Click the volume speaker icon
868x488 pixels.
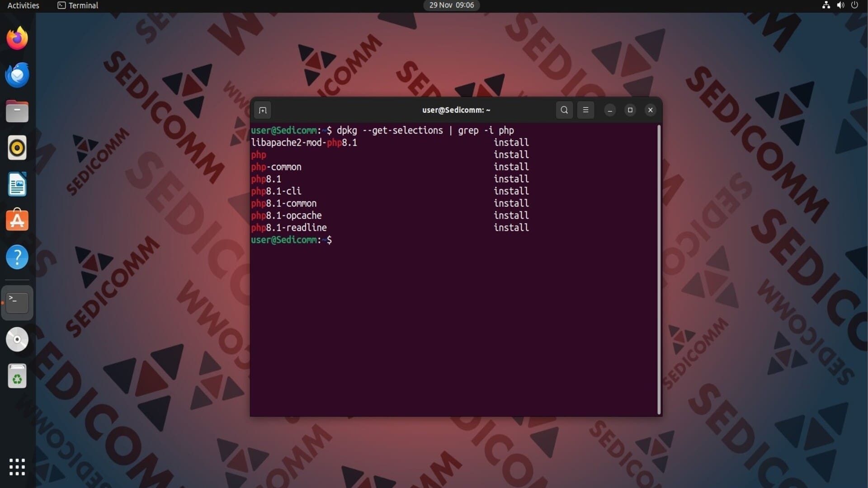[x=840, y=5]
